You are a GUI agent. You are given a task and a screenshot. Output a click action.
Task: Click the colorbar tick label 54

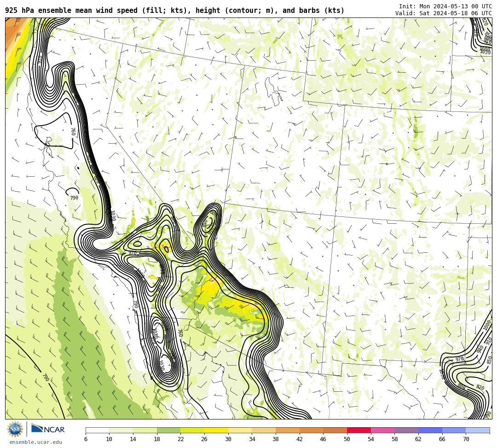coord(371,439)
